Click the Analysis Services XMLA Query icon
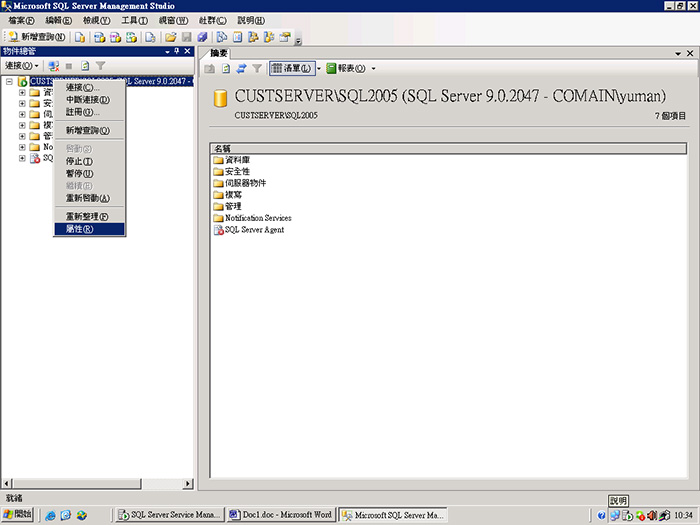This screenshot has height=525, width=700. pyautogui.click(x=131, y=37)
